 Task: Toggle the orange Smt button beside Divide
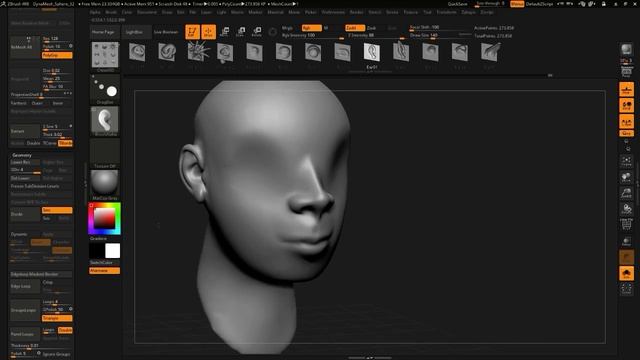coord(57,210)
